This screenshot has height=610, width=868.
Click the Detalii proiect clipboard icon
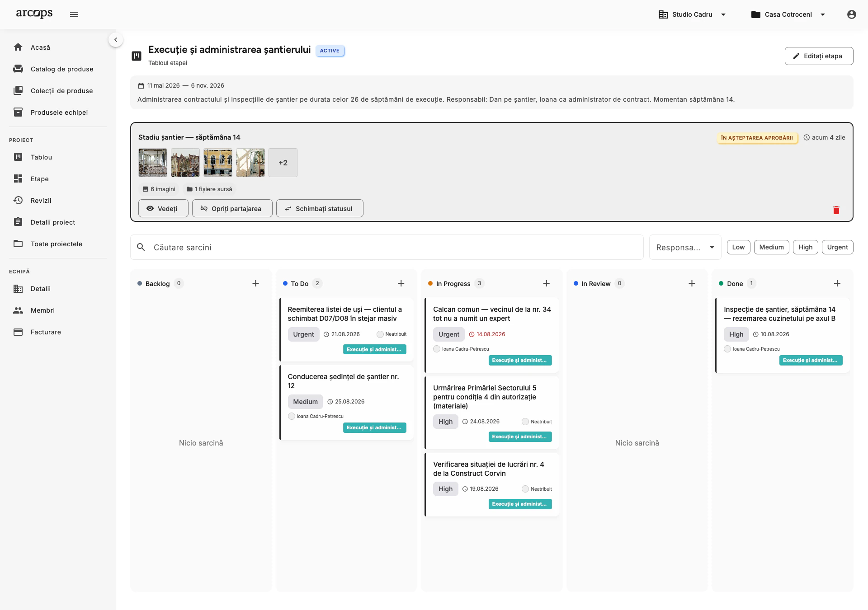coord(18,222)
